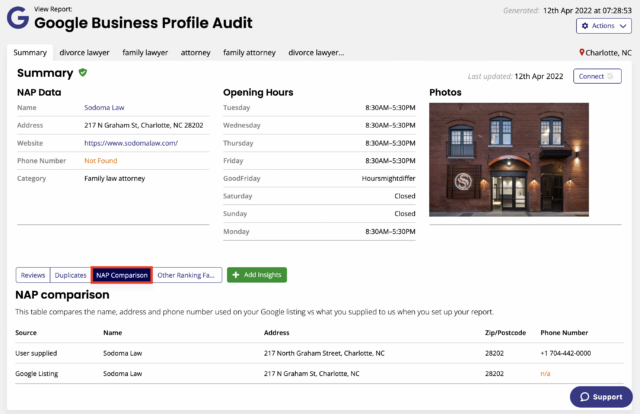The width and height of the screenshot is (640, 414).
Task: Open the first divorce lawyer tab
Action: (x=85, y=52)
